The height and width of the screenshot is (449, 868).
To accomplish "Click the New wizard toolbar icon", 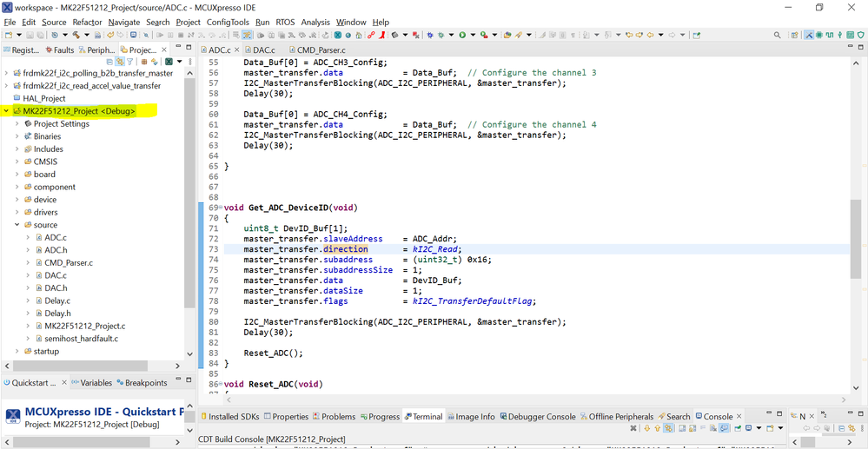I will pyautogui.click(x=9, y=35).
